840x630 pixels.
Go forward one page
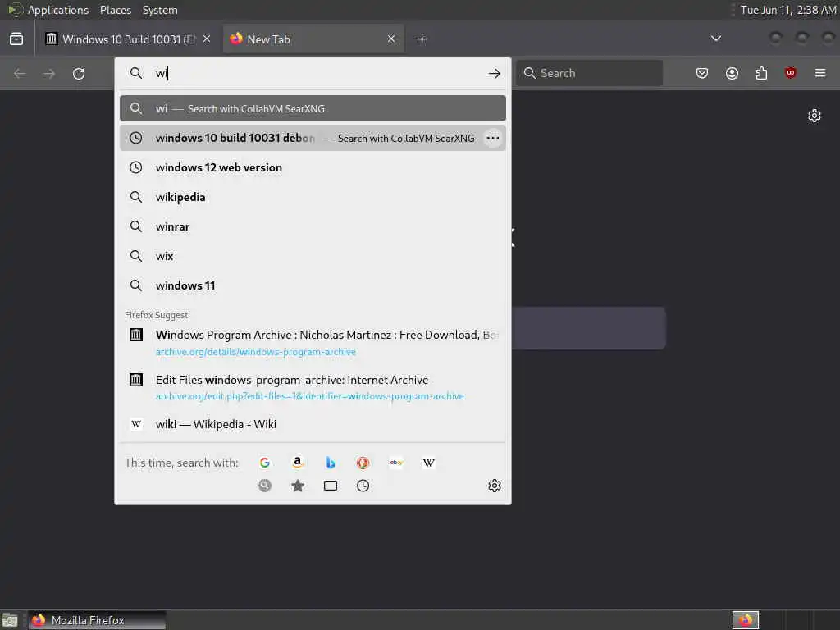(49, 73)
